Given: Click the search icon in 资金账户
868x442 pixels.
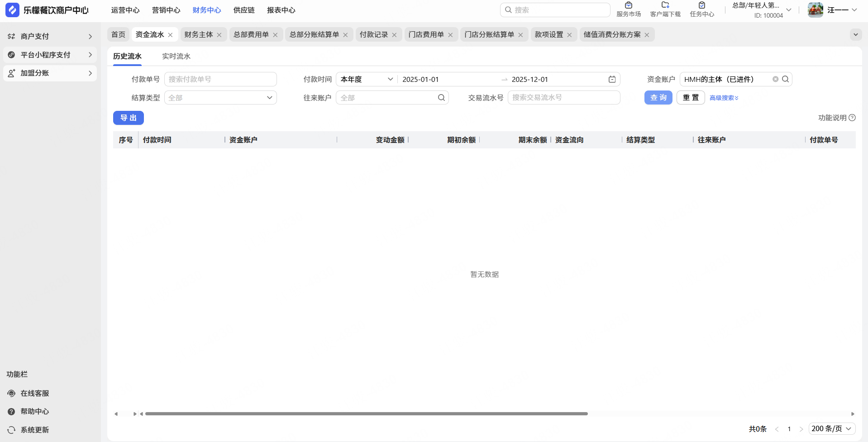Looking at the screenshot, I should 785,79.
